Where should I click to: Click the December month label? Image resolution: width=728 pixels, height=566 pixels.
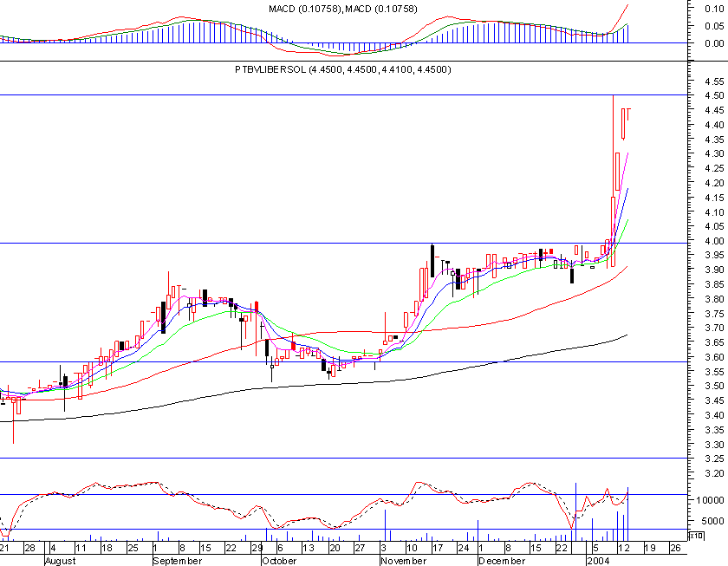click(502, 561)
